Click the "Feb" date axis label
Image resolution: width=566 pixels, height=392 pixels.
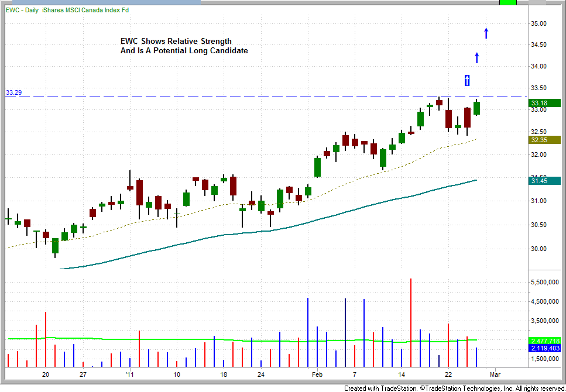(317, 374)
